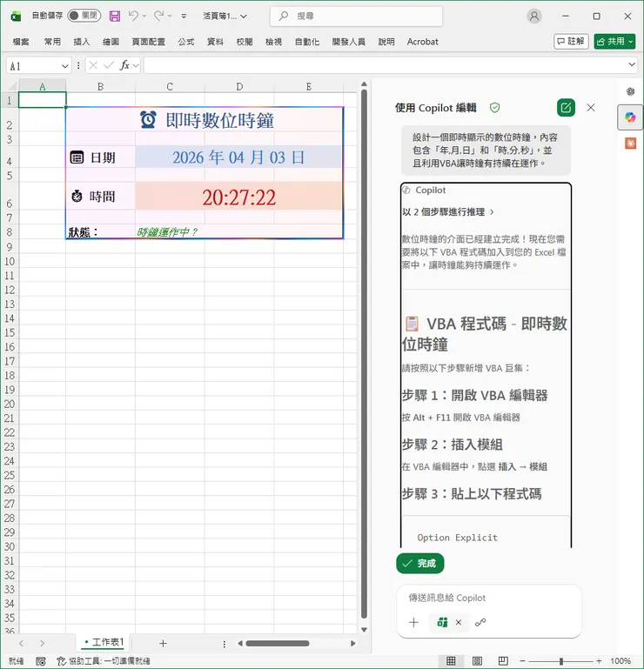Viewport: 644px width, 669px height.
Task: Click the Copilot colorful sidebar icon
Action: coord(630,117)
